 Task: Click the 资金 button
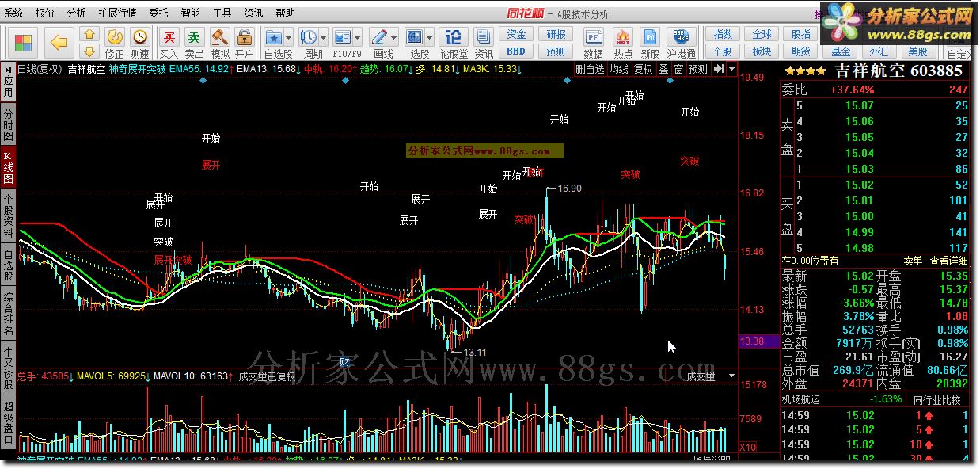pos(516,35)
